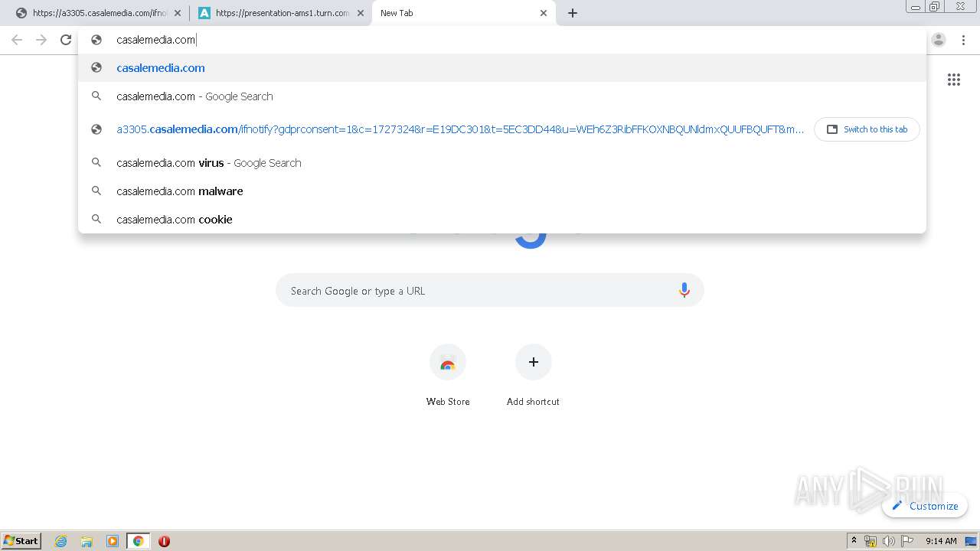Choose casalemedia.com cookie suggestion
The width and height of the screenshot is (980, 551).
(502, 220)
